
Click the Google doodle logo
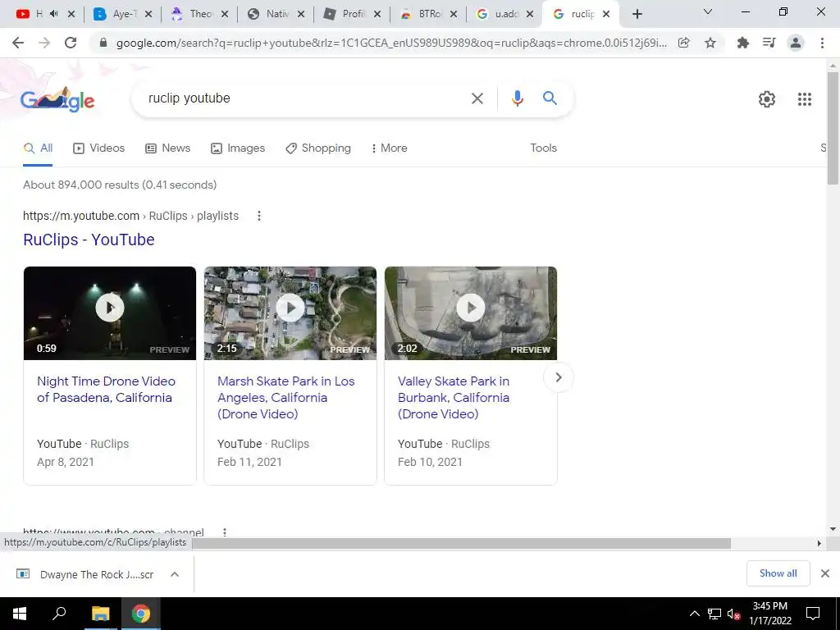(x=57, y=99)
